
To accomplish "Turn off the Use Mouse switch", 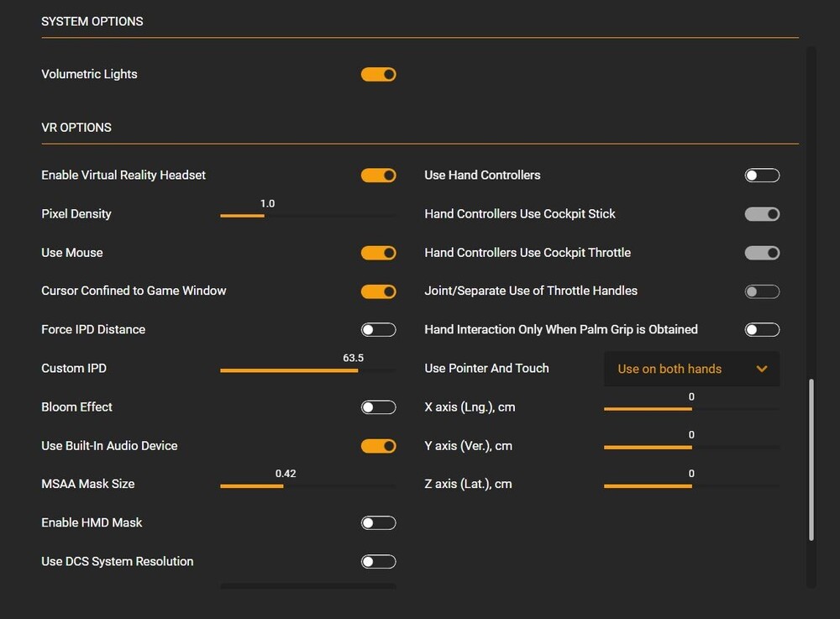I will pyautogui.click(x=378, y=253).
